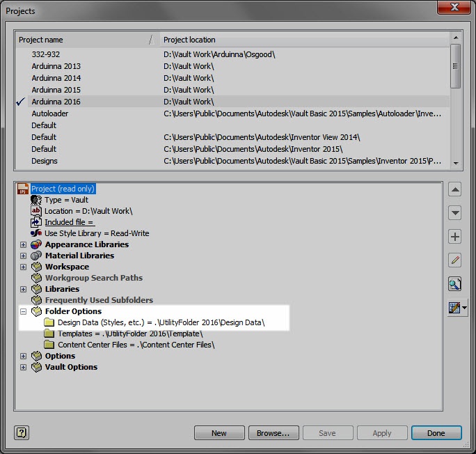476x454 pixels.
Task: Close the Projects dialog
Action: 454,7
